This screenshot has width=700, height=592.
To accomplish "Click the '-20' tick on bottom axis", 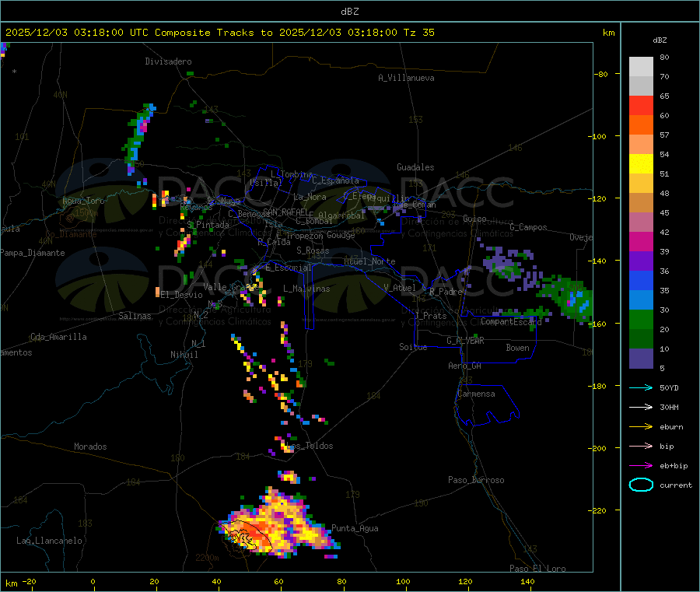I will pos(29,581).
